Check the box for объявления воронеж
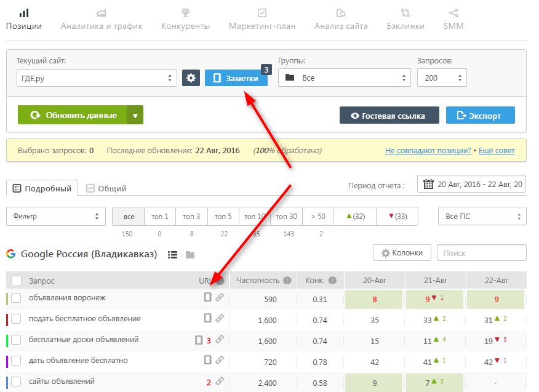Screen dimensions: 539x392 [16, 298]
